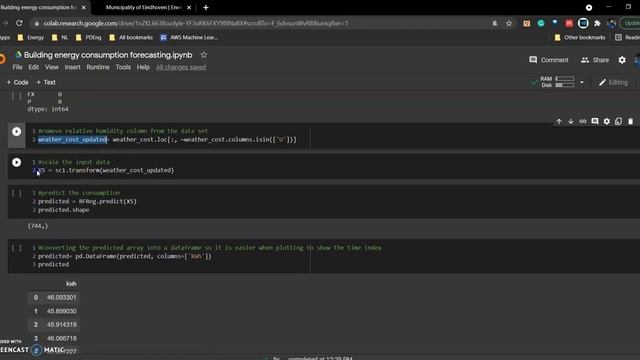Viewport: 640px width, 360px height.
Task: Rename the notebook title field
Action: pyautogui.click(x=108, y=55)
